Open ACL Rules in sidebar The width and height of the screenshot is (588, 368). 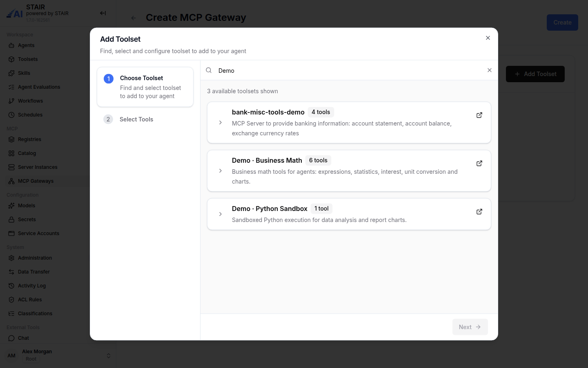pyautogui.click(x=30, y=300)
